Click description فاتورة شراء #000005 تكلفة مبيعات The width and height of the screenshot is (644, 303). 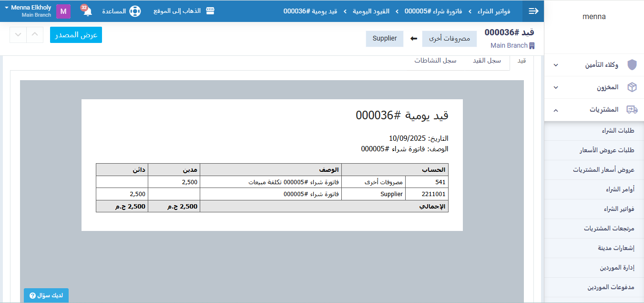click(x=294, y=182)
